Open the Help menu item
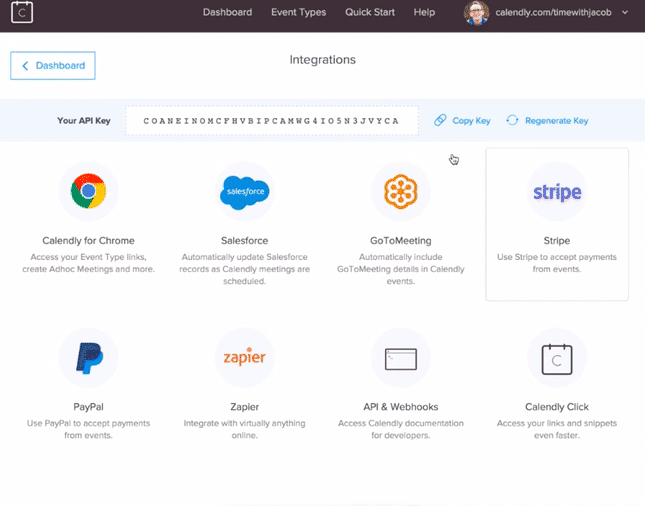The width and height of the screenshot is (645, 506). pyautogui.click(x=424, y=12)
